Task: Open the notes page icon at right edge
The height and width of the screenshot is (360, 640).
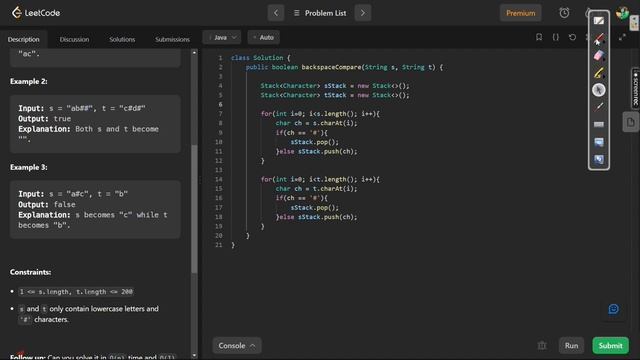Action: 631,122
